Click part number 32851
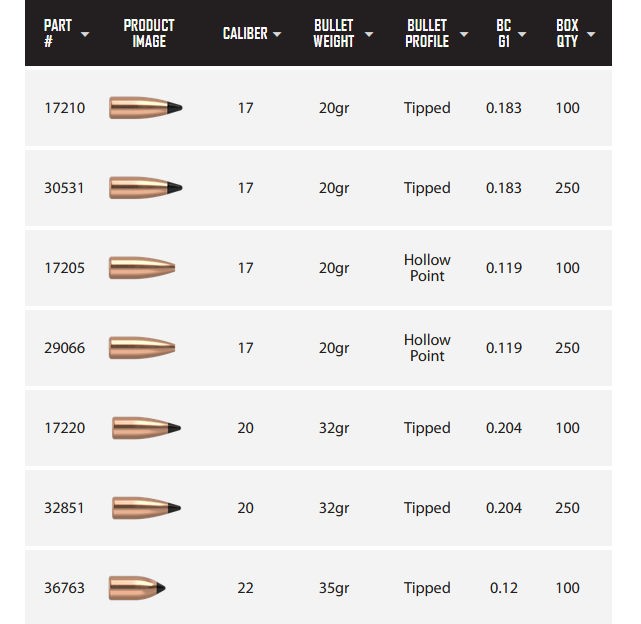The image size is (641, 624). (x=65, y=508)
